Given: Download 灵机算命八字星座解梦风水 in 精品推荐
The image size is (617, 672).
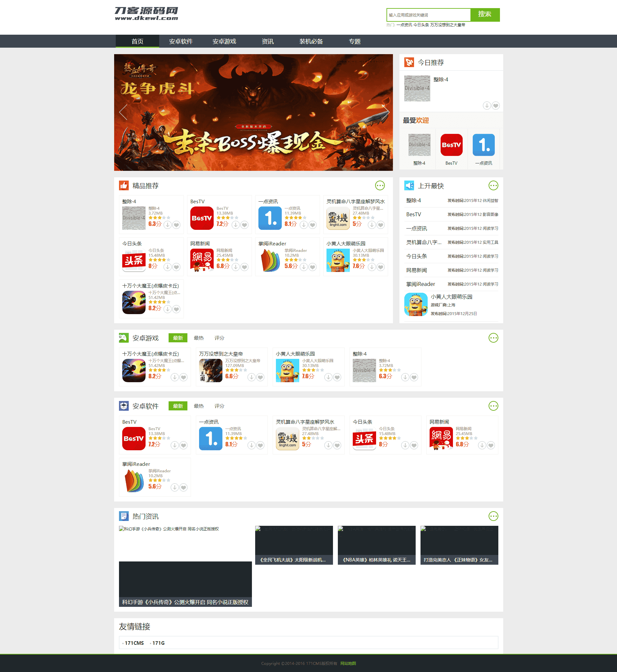Looking at the screenshot, I should coord(372,225).
